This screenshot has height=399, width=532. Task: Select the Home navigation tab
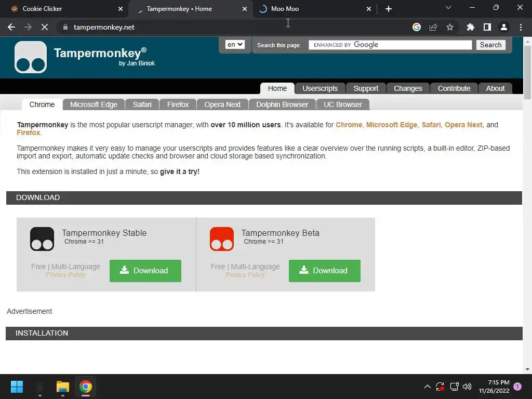pyautogui.click(x=277, y=88)
